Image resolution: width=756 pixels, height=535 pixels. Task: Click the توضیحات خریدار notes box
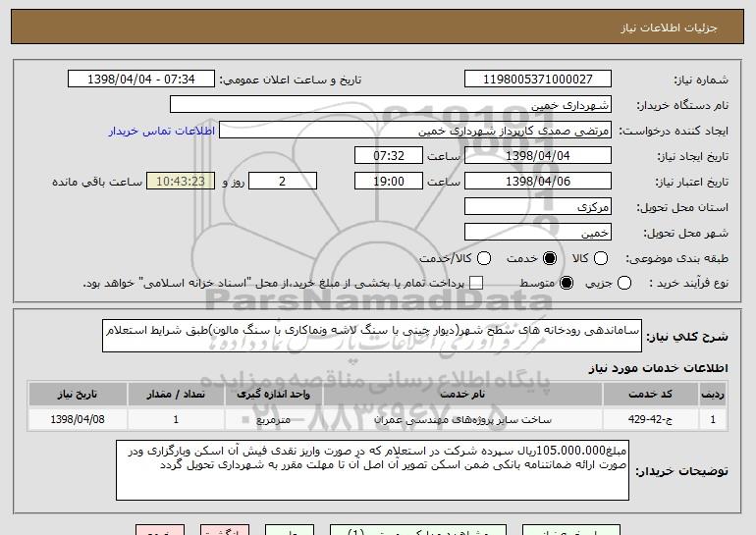click(x=372, y=470)
